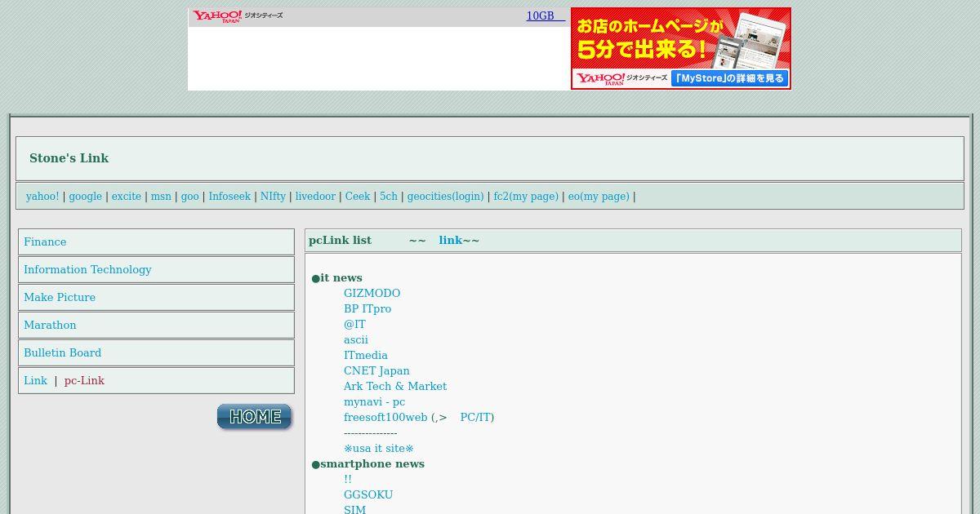Go to the 5ch link

(x=389, y=197)
